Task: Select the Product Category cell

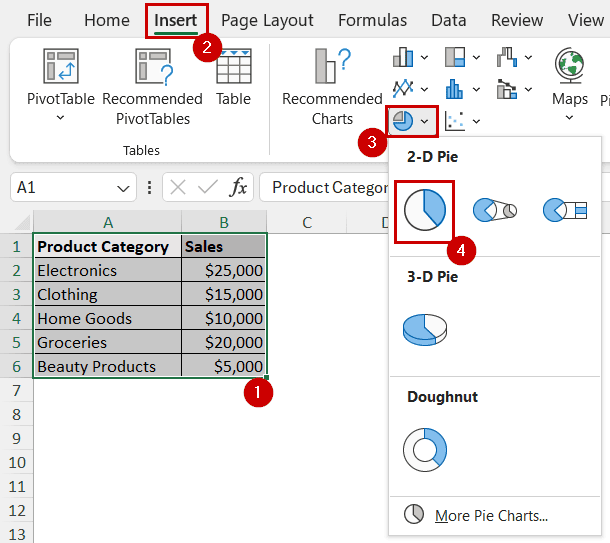Action: coord(108,247)
